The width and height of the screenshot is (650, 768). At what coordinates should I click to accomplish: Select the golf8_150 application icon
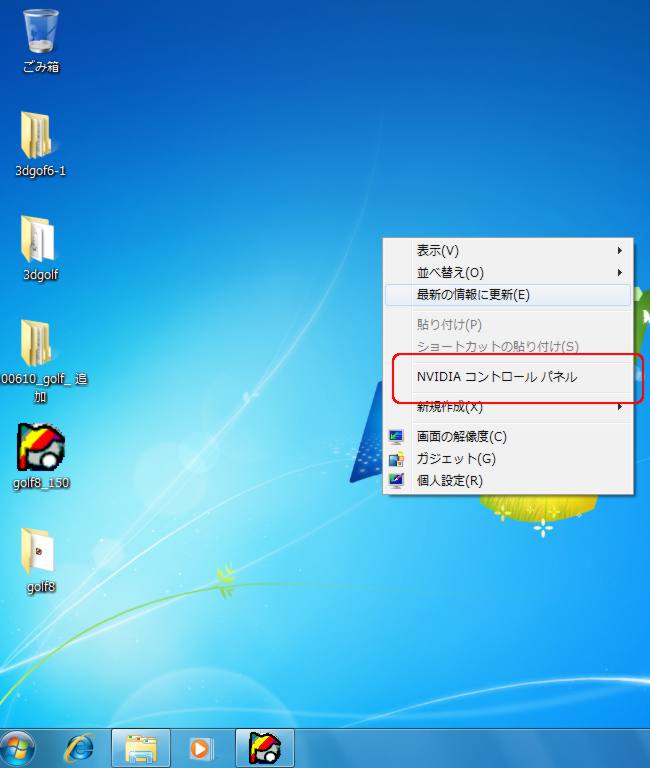click(41, 447)
